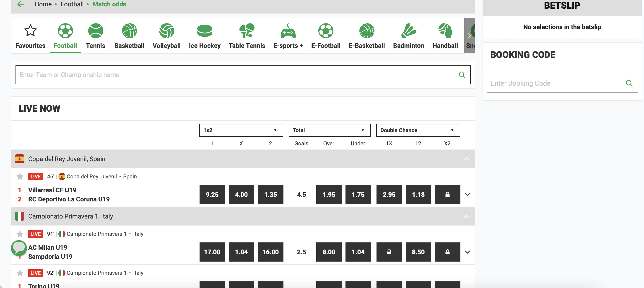Open the Basketball sport category
The height and width of the screenshot is (288, 644).
coord(129,36)
